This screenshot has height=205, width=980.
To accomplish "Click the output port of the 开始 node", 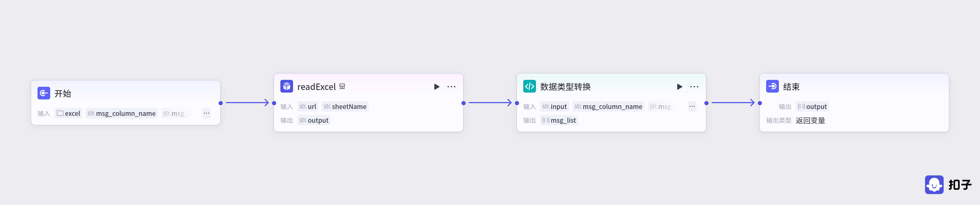I will tap(221, 103).
